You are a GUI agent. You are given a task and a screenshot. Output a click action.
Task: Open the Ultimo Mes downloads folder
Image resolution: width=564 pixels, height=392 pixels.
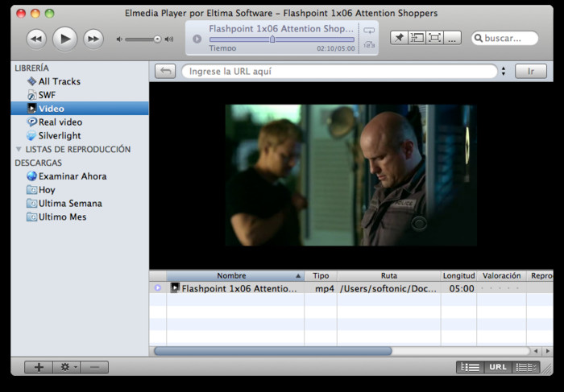[x=80, y=217]
